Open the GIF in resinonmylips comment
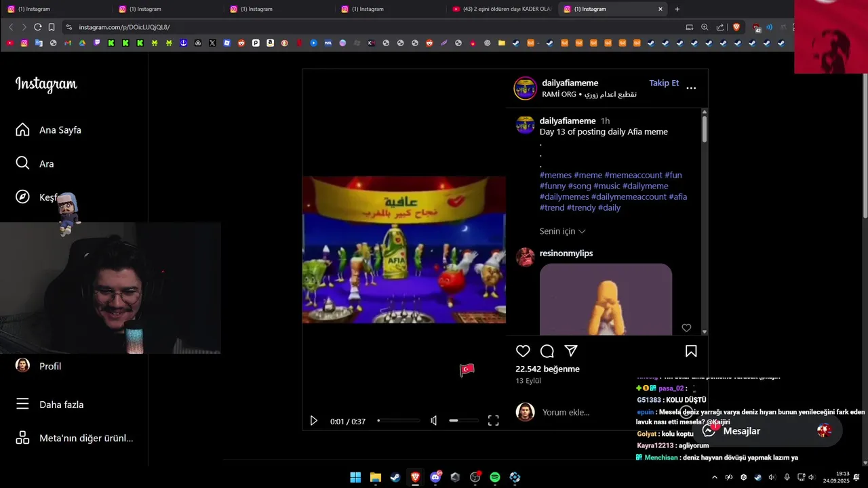The image size is (868, 488). tap(606, 299)
